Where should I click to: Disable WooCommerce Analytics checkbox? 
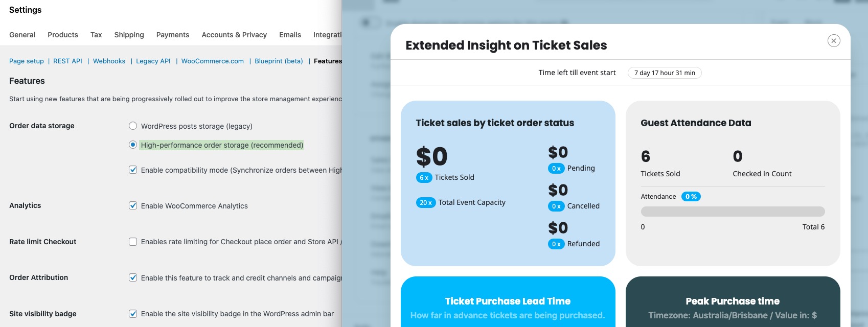[133, 206]
